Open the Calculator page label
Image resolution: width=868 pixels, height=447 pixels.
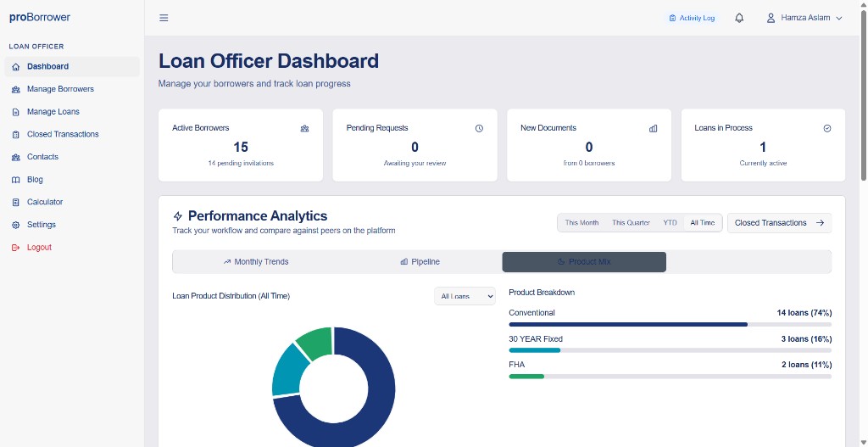tap(45, 202)
